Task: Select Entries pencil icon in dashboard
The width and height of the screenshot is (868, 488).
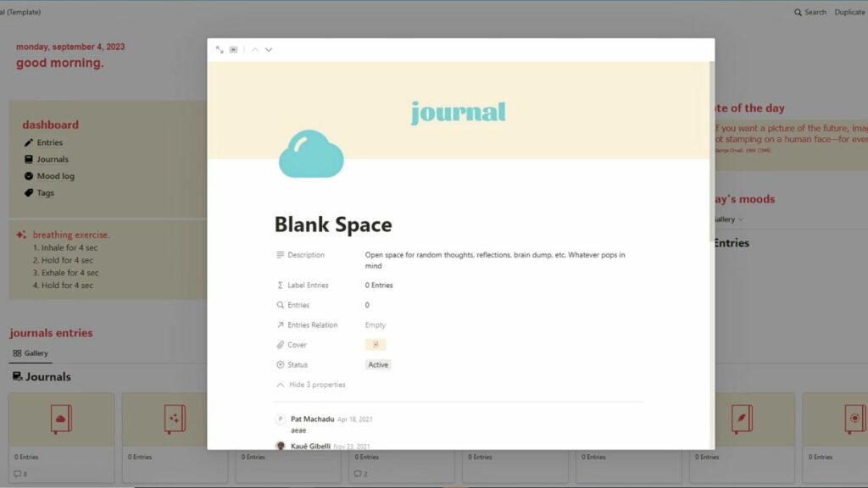Action: point(27,142)
